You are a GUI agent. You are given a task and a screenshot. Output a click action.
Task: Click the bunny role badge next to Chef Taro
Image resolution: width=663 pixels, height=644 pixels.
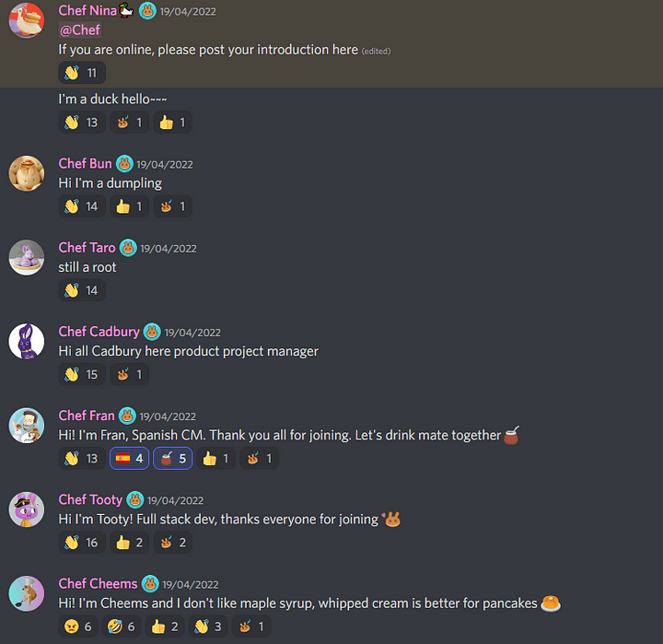(x=128, y=248)
